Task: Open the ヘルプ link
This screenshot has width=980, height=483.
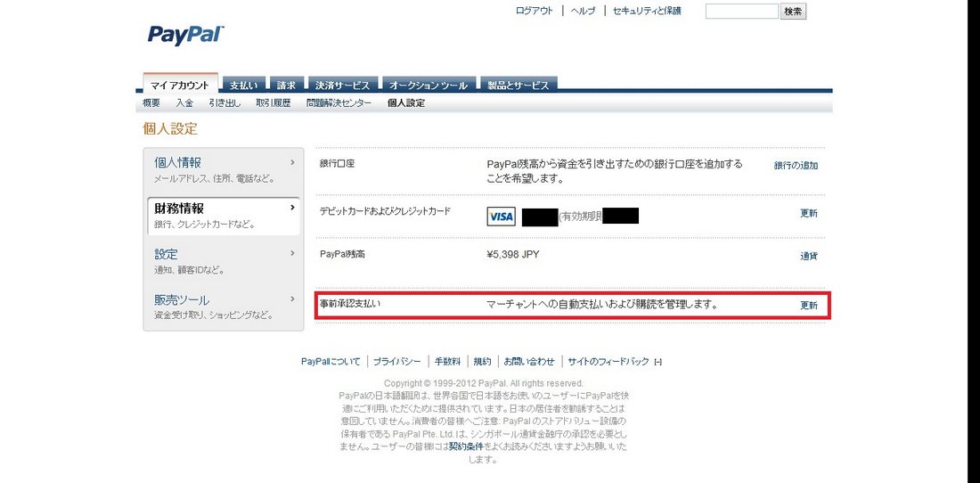Action: pos(584,11)
